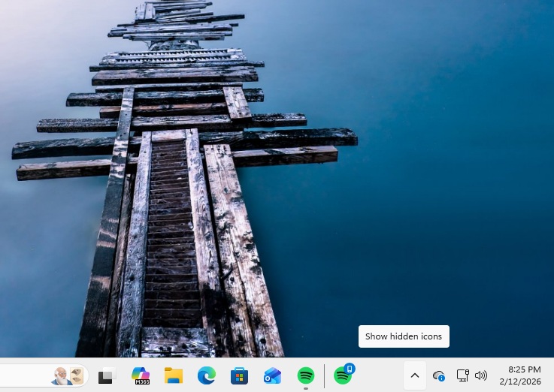Open Spotify icon with phone badge
Viewport: 554px width, 392px height.
[344, 374]
